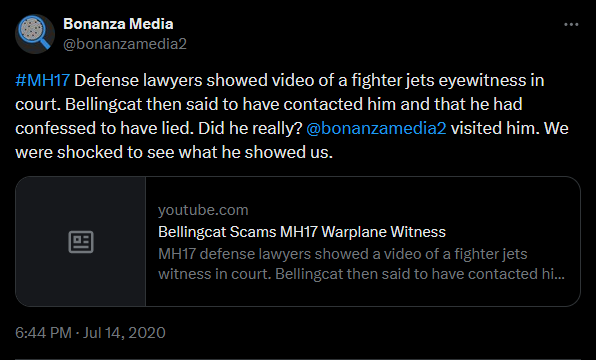
Task: Click the words "visited him. We" in tweet
Action: point(510,128)
